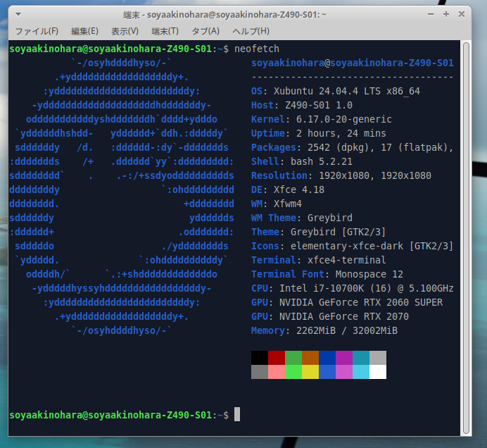Open the 表示(V) menu
This screenshot has width=487, height=448.
(x=125, y=31)
